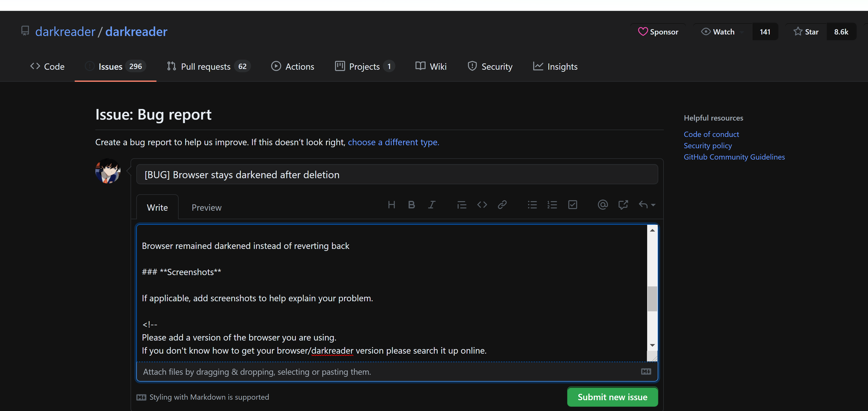Insert a task list checkbox
The height and width of the screenshot is (411, 868).
point(572,205)
